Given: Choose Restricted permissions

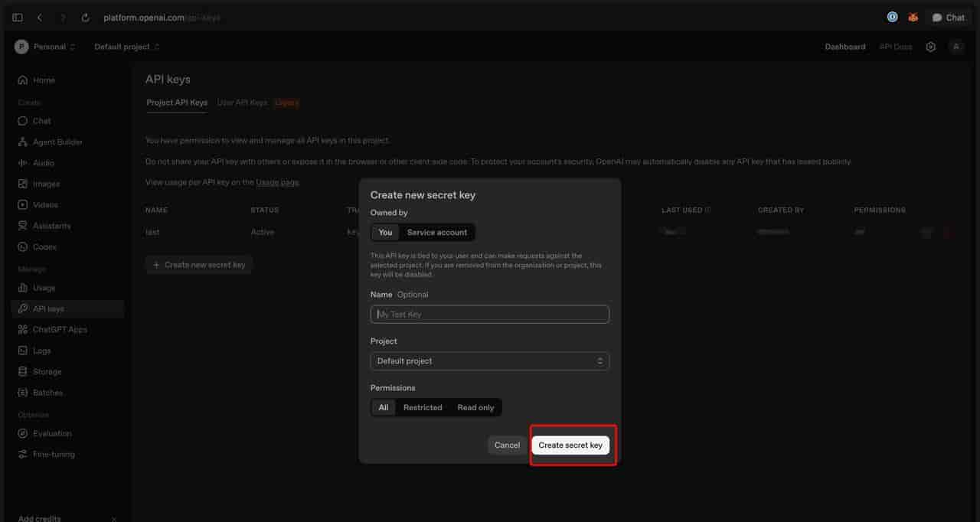Looking at the screenshot, I should tap(423, 407).
